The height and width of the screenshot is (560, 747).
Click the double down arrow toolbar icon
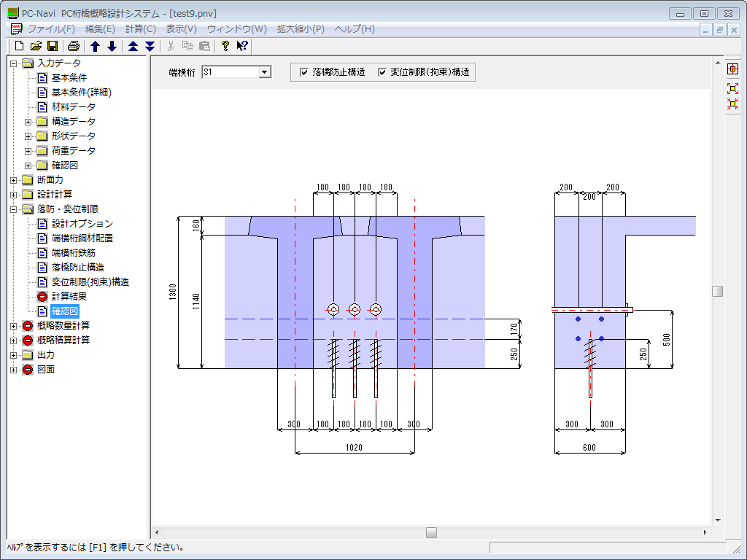tap(150, 46)
